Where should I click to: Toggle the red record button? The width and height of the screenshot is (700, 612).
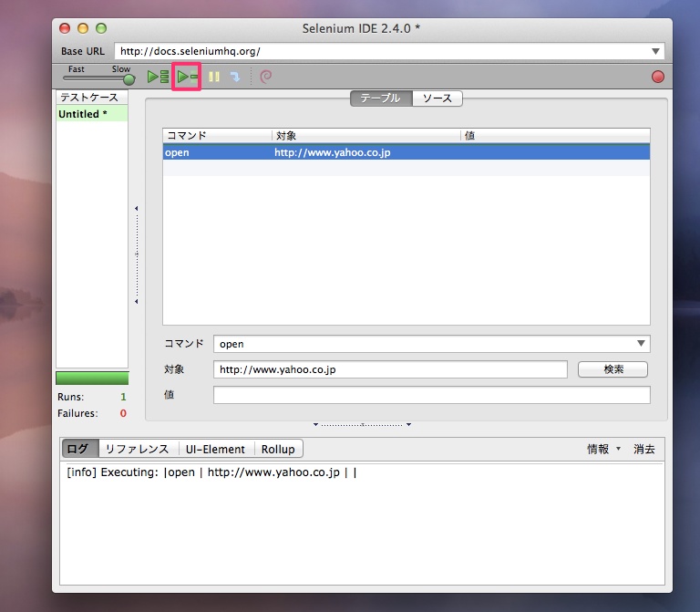point(657,77)
